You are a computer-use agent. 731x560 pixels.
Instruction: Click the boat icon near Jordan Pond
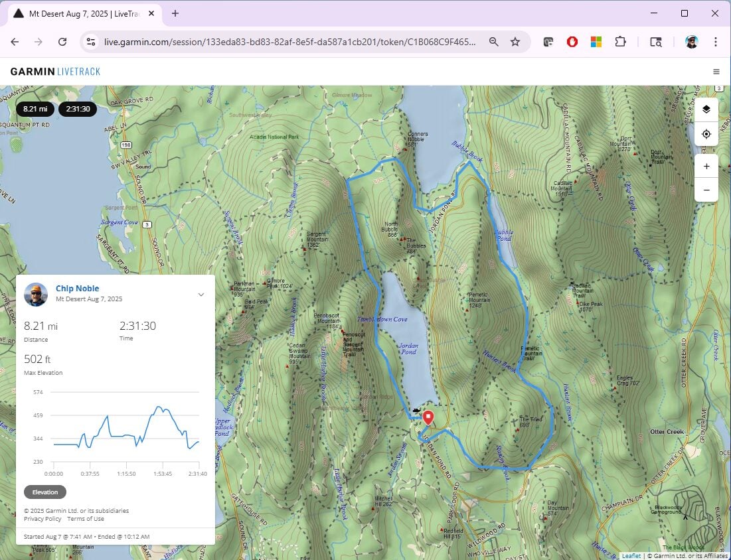[x=416, y=411]
